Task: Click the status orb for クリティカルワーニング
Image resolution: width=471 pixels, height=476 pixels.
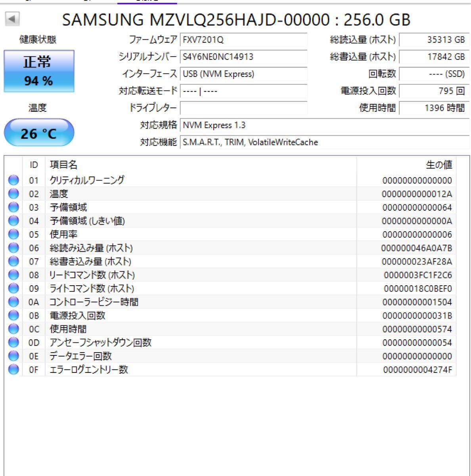Action: pos(13,180)
